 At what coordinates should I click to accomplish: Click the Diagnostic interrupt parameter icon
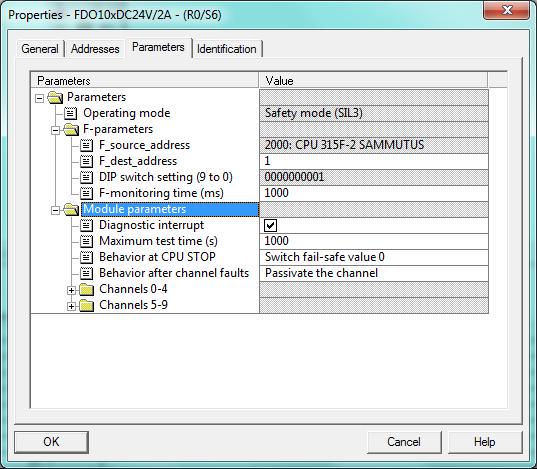coord(87,225)
